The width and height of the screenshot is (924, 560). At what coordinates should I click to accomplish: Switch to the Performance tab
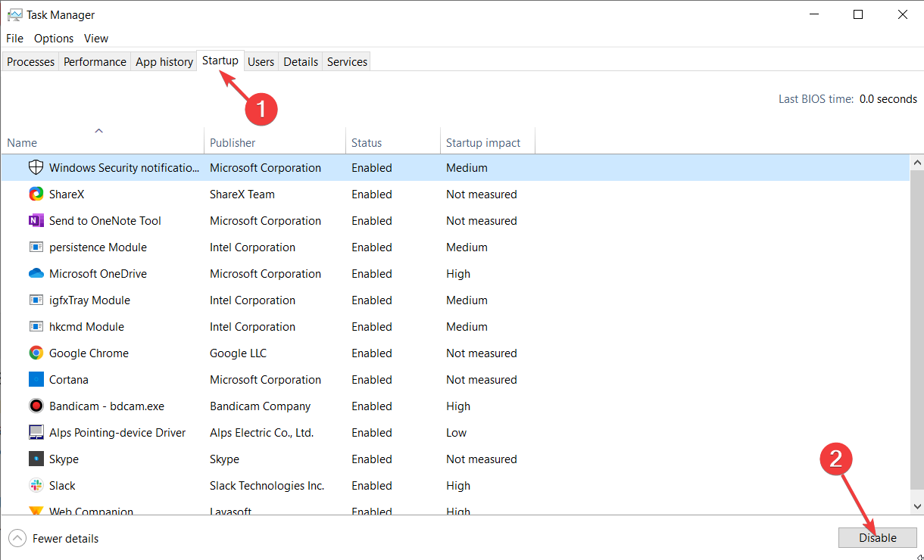(95, 62)
